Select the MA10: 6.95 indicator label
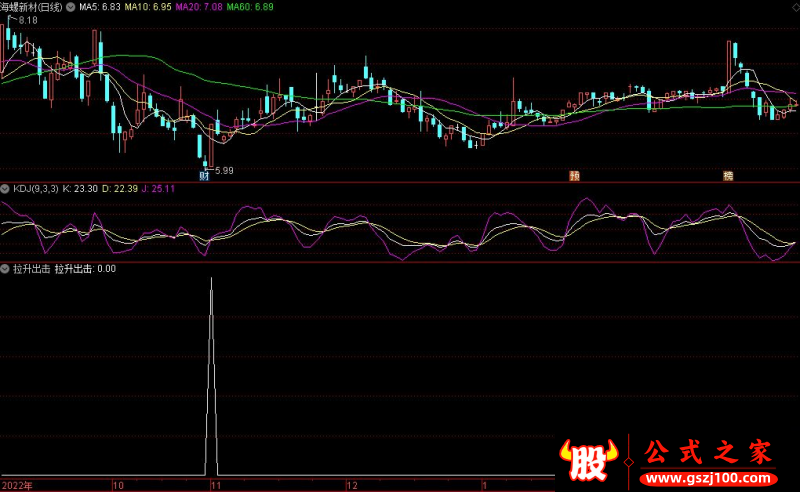The width and height of the screenshot is (800, 492). click(x=148, y=7)
